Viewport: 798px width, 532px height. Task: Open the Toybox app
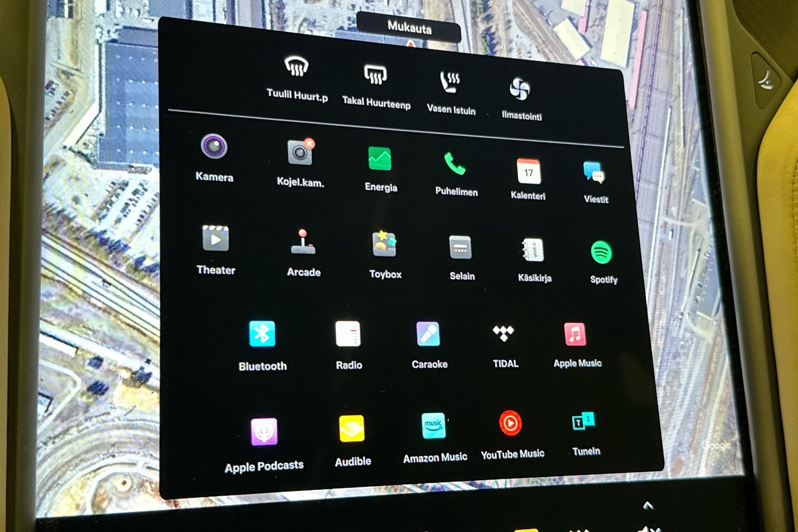[x=385, y=255]
